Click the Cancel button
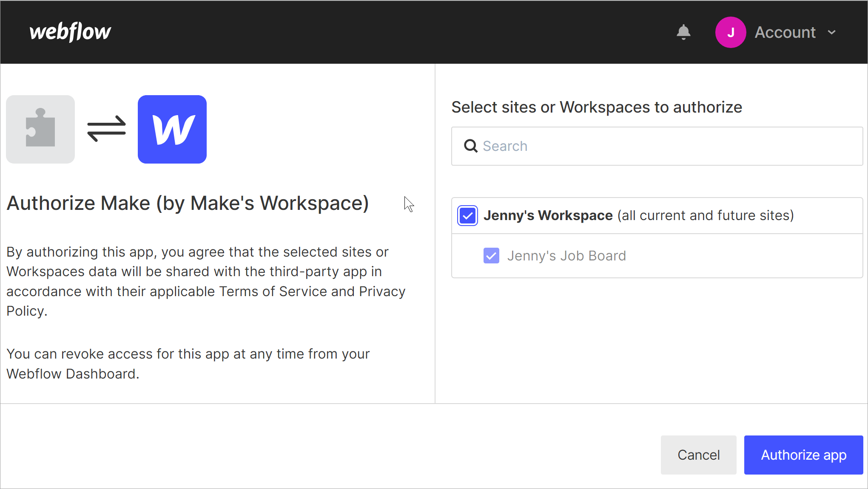Image resolution: width=868 pixels, height=489 pixels. [699, 455]
